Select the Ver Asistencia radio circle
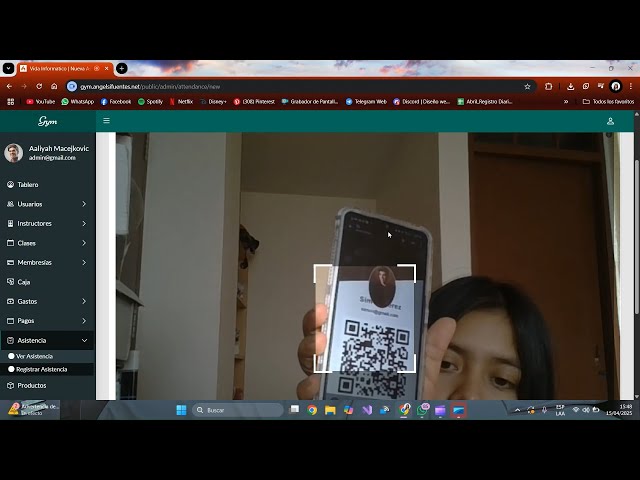Viewport: 640px width, 480px height. point(11,356)
